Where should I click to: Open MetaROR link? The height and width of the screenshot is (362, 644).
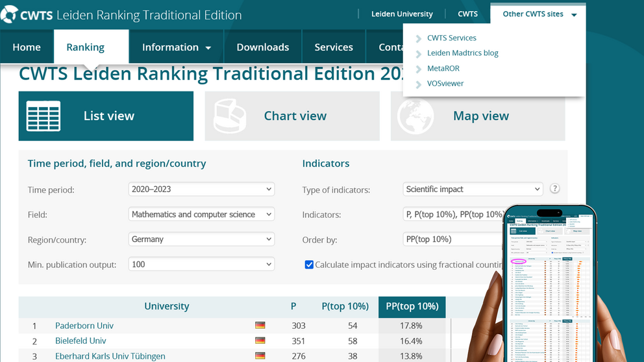point(443,68)
